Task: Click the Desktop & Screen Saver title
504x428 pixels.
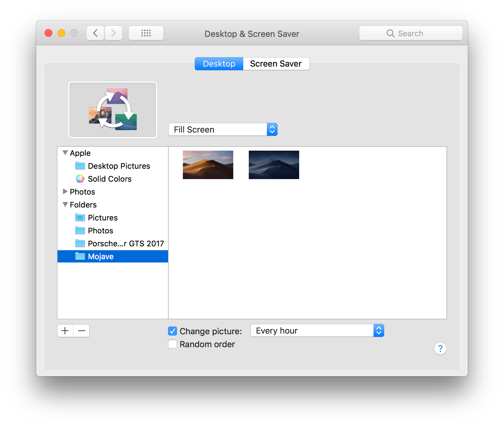Action: click(252, 34)
